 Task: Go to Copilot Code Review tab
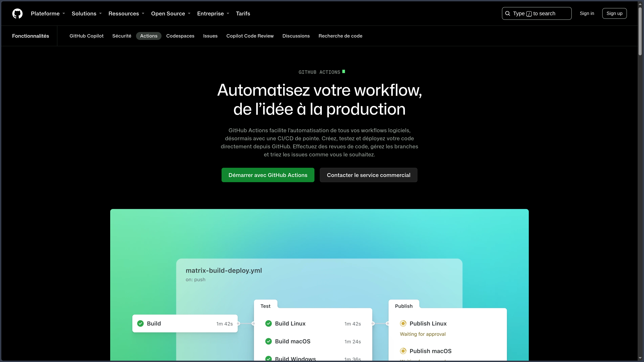point(250,36)
